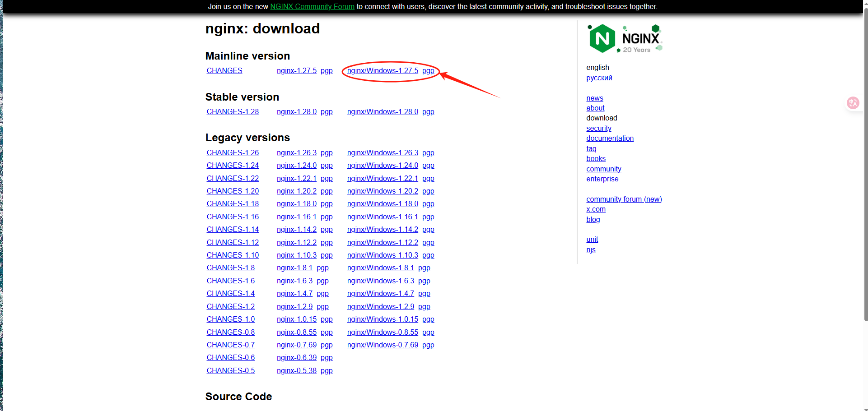
Task: Download nginx/Windows-1.20.2
Action: pyautogui.click(x=383, y=191)
